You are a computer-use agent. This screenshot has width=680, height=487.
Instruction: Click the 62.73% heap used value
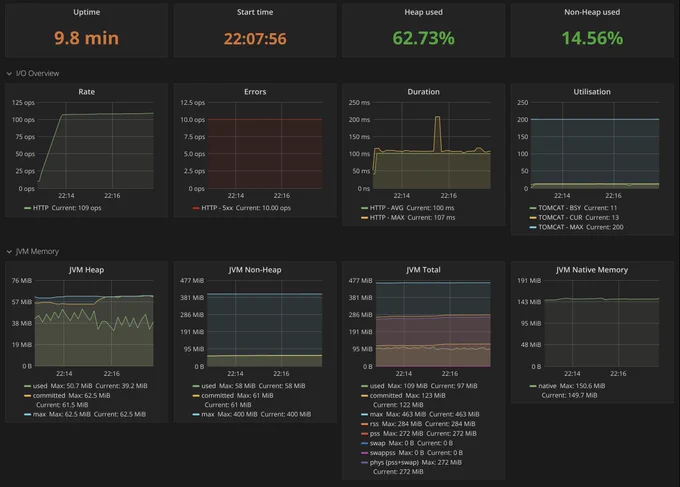pyautogui.click(x=423, y=38)
